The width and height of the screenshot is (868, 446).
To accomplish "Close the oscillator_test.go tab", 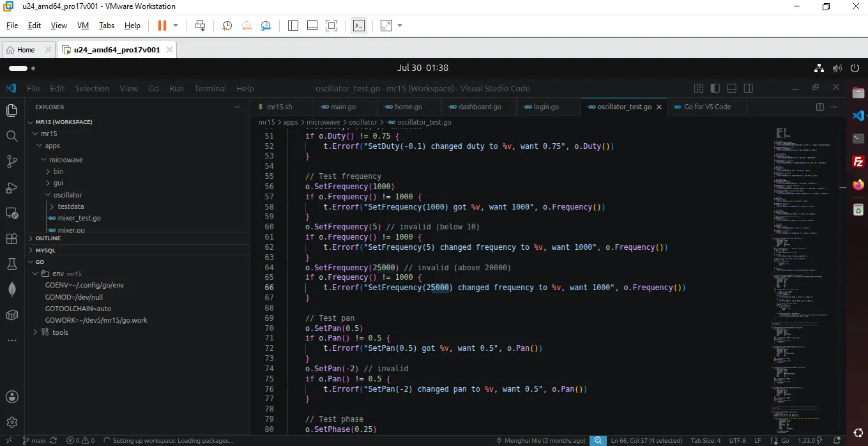I will point(659,107).
